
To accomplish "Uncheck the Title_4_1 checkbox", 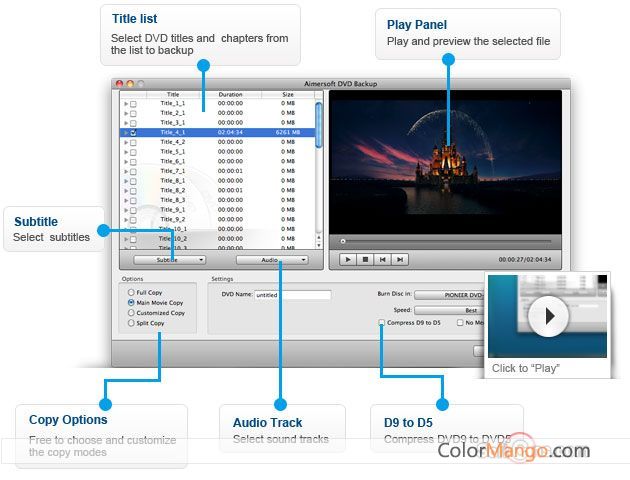I will coord(134,132).
